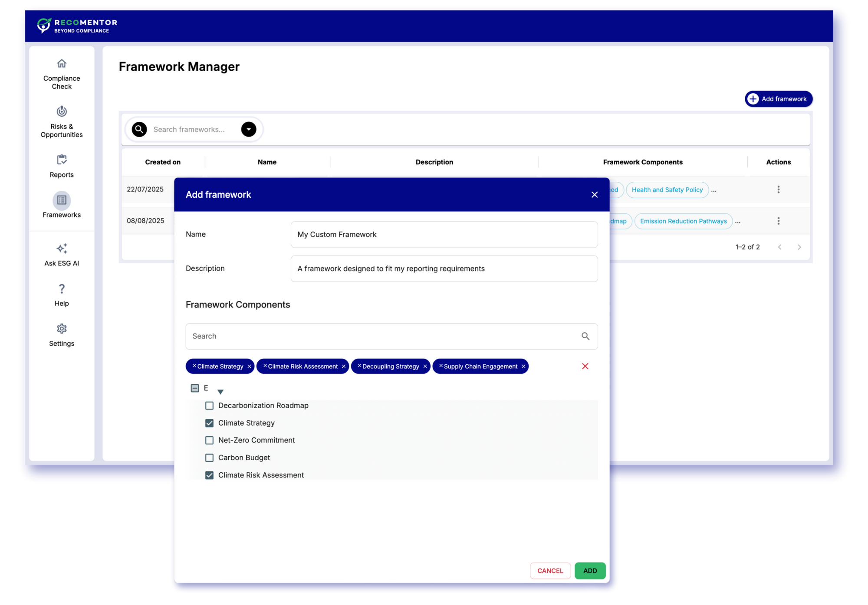Open Risks & Opportunities section

pos(62,112)
